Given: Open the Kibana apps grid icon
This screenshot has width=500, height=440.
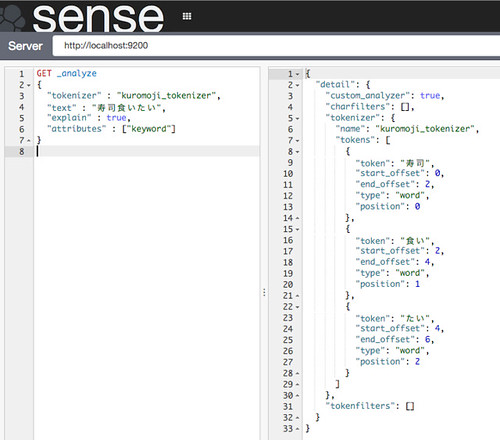Looking at the screenshot, I should (x=187, y=16).
